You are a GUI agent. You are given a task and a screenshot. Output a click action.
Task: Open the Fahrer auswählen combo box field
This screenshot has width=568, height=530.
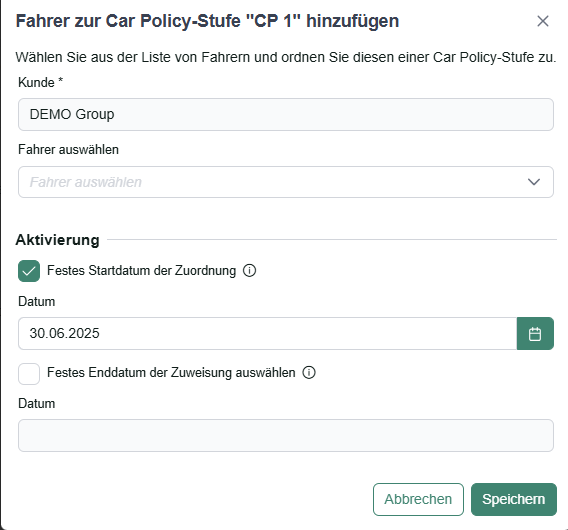pyautogui.click(x=286, y=182)
